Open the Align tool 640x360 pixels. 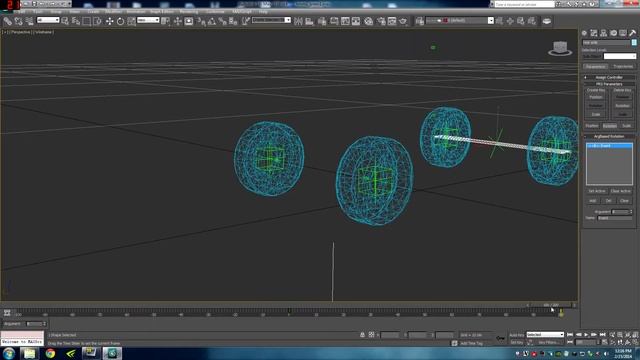[309, 21]
